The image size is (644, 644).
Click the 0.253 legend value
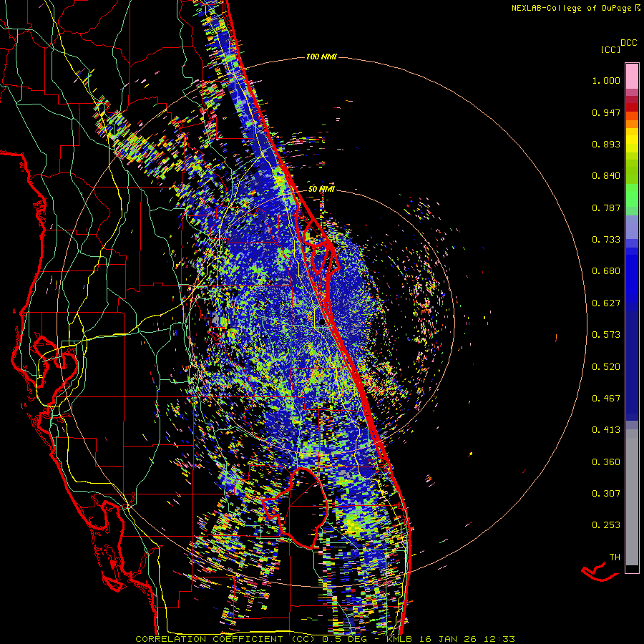(x=606, y=525)
